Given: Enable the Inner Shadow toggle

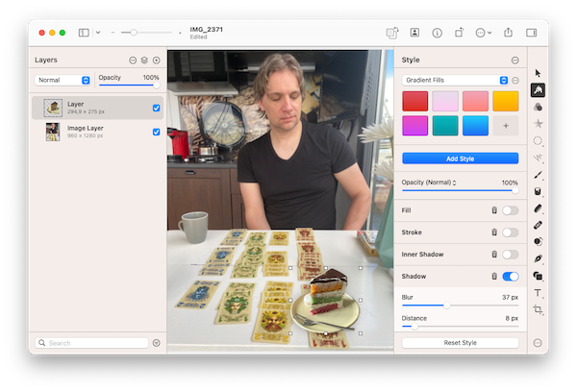Looking at the screenshot, I should click(x=511, y=254).
